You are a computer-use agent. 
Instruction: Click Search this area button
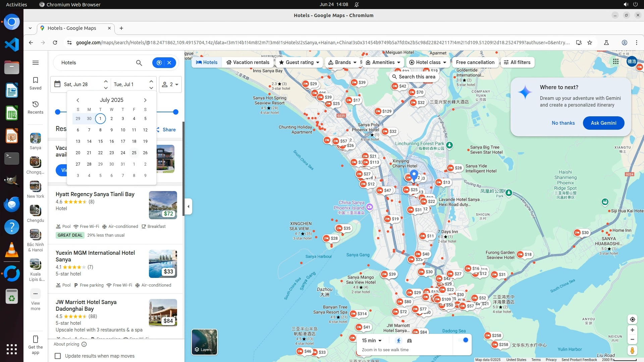click(414, 77)
